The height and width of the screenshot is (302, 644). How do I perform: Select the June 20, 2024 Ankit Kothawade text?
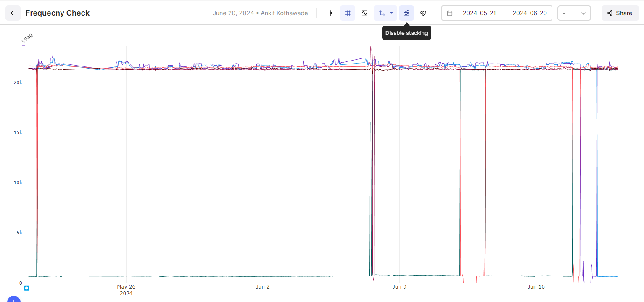tap(260, 13)
